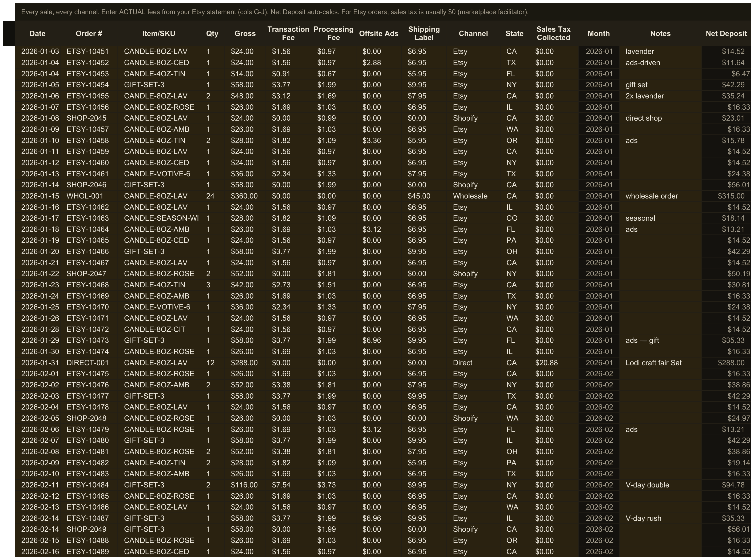
Task: Select the Item/SKU column header
Action: point(159,34)
